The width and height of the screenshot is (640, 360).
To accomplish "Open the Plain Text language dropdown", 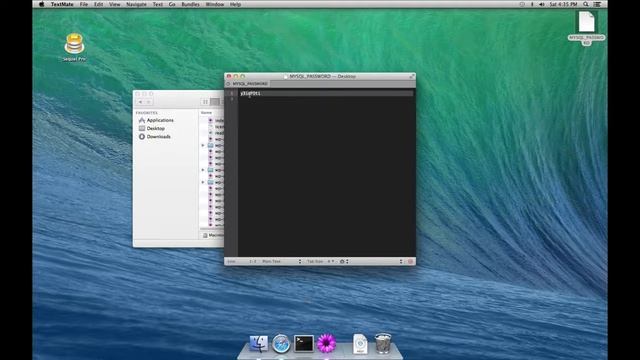I will coord(282,261).
